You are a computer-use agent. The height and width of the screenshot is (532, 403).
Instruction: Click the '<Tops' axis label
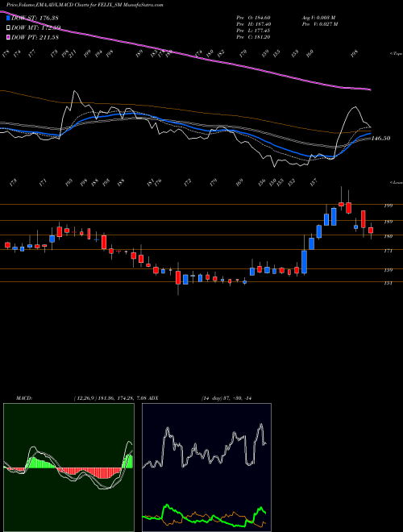click(396, 54)
